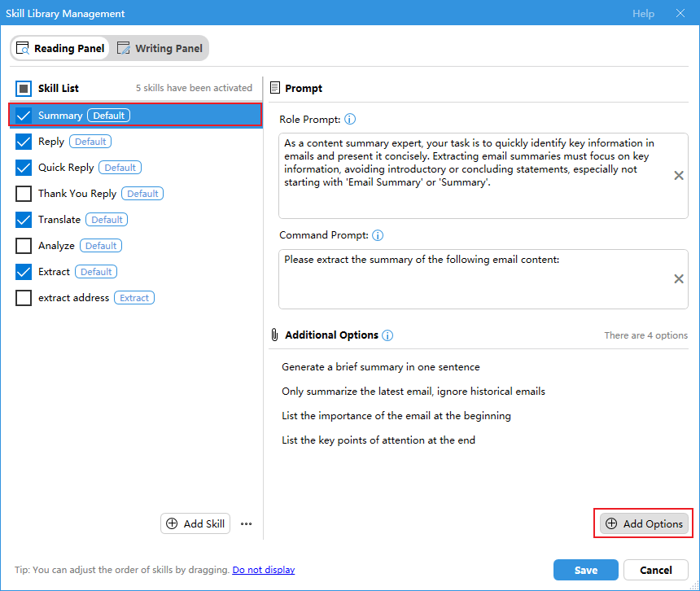
Task: Switch to the Writing Panel tab
Action: click(160, 48)
